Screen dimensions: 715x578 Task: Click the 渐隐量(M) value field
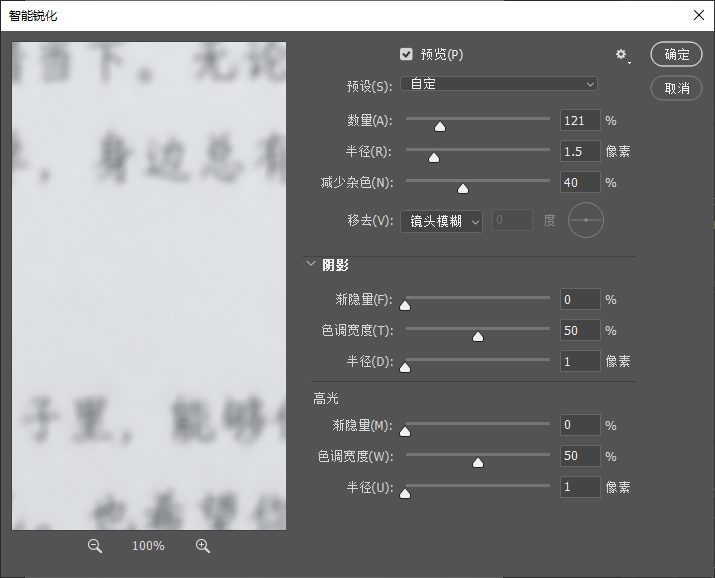click(580, 425)
